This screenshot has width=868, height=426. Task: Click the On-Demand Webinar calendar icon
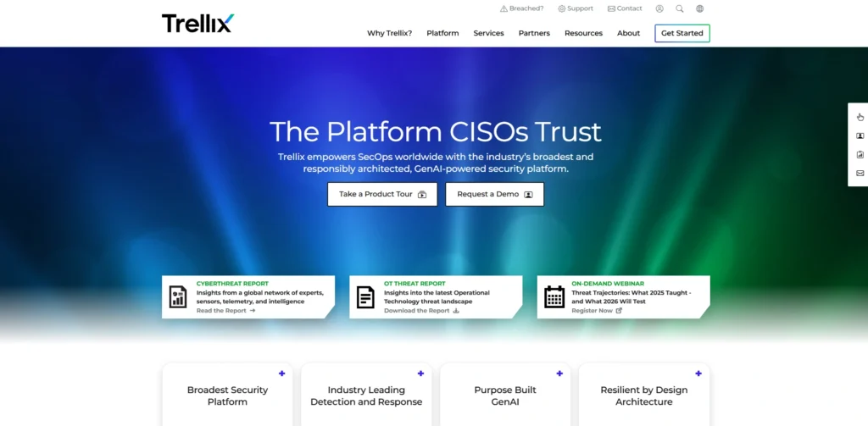[554, 296]
